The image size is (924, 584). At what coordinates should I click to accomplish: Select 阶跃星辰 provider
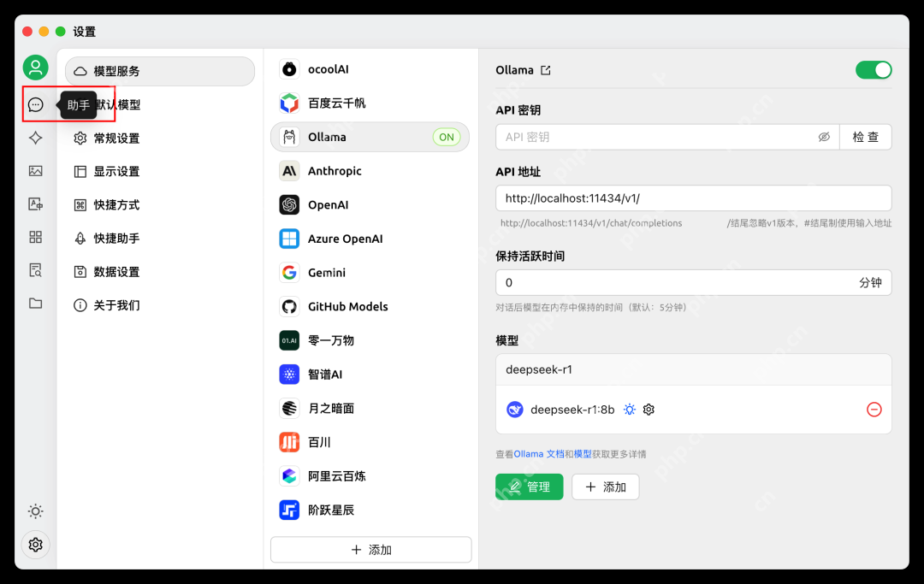point(370,510)
